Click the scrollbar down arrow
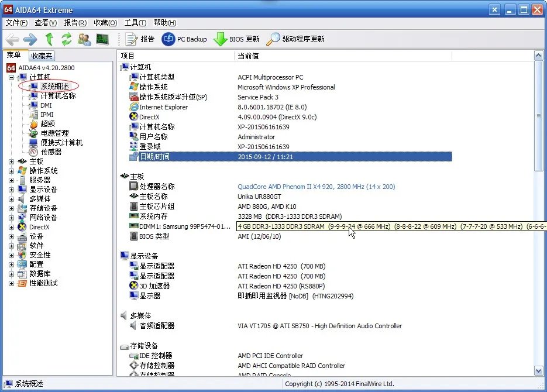The height and width of the screenshot is (392, 547). pos(538,370)
